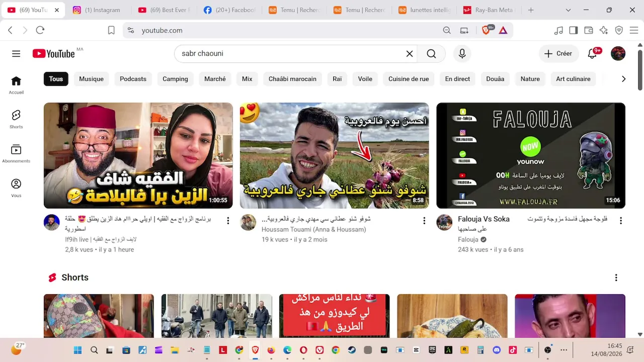Reload the page
This screenshot has width=644, height=362.
[x=40, y=30]
